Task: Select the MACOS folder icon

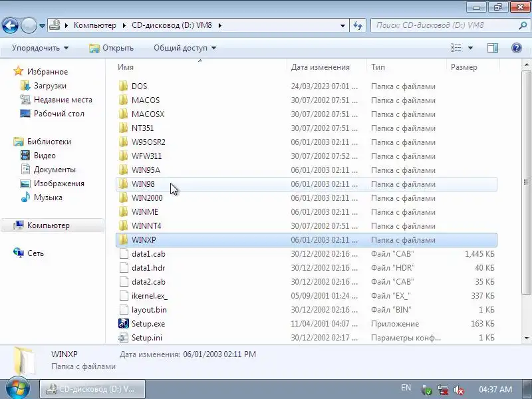Action: coord(124,100)
